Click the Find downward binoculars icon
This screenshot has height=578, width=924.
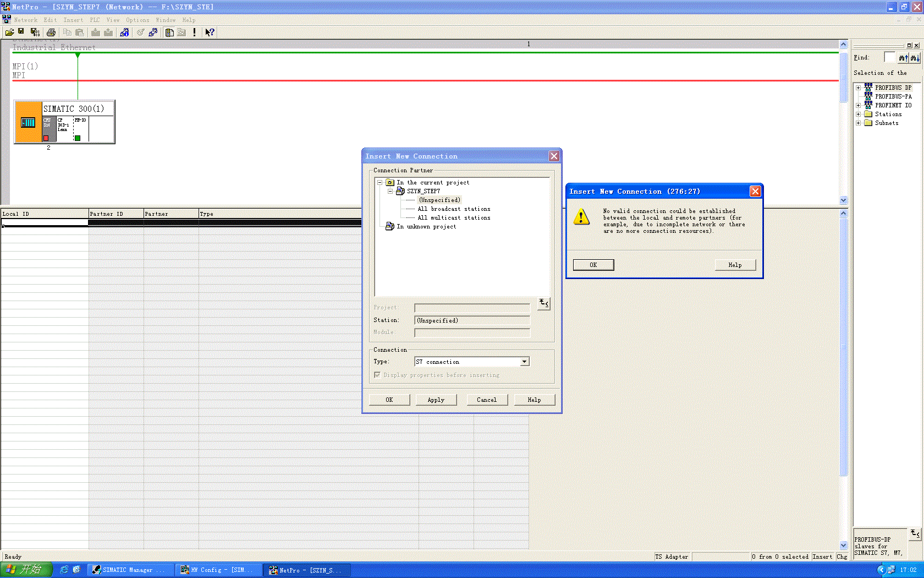[915, 58]
